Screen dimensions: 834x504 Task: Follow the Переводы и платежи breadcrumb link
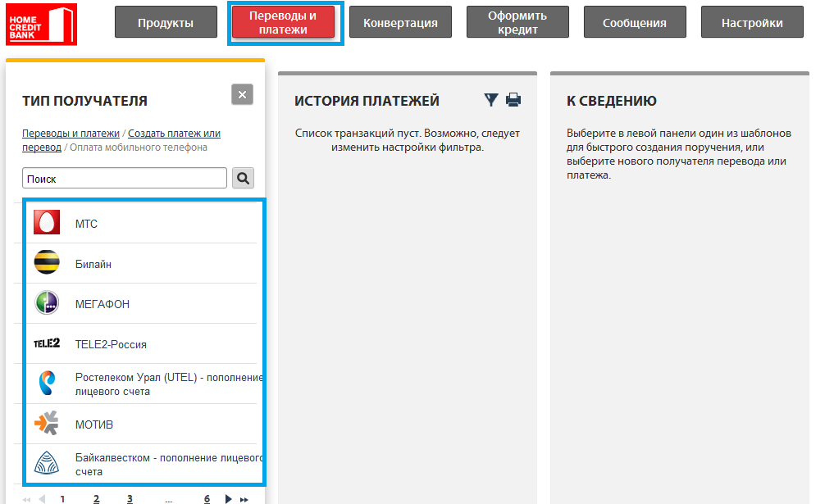coord(71,134)
